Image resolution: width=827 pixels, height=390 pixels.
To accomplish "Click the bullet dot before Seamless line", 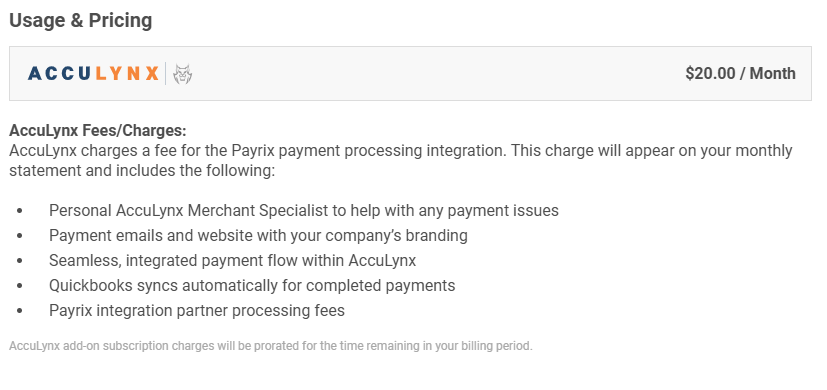I will (20, 261).
